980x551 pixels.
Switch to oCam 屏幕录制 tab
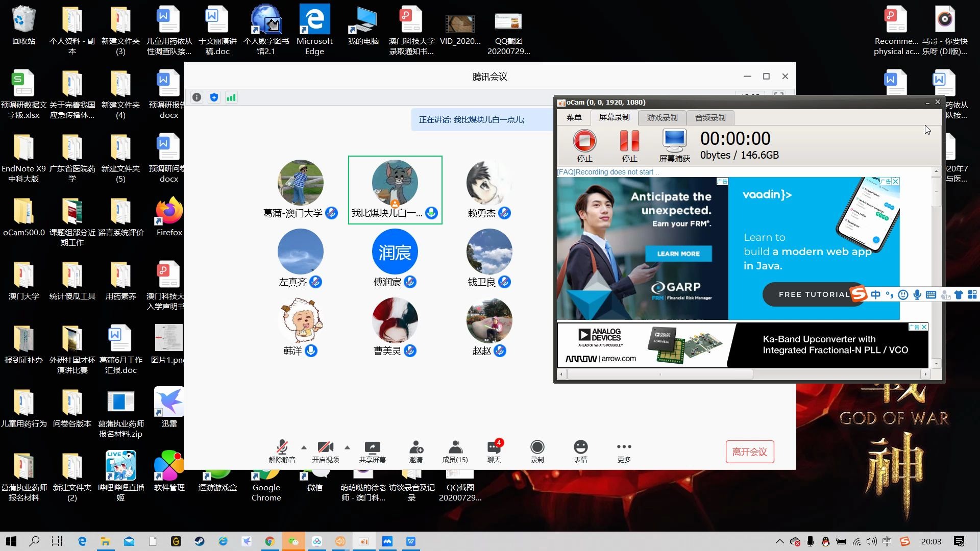pyautogui.click(x=615, y=117)
